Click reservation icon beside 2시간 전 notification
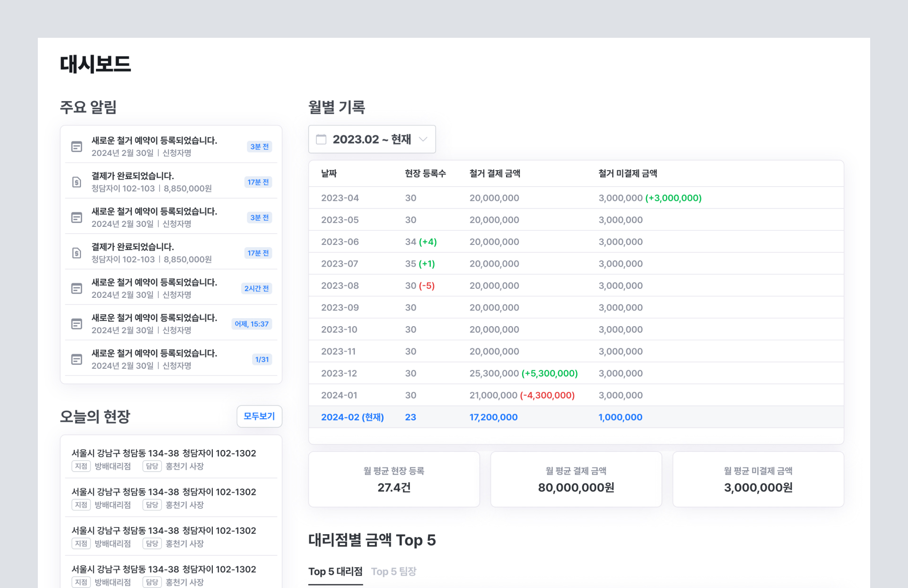908x588 pixels. pos(77,288)
